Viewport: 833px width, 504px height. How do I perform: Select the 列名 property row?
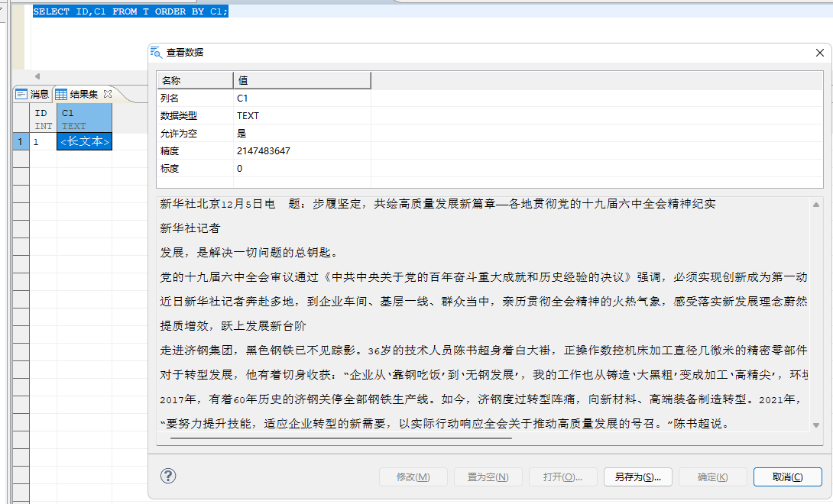tap(489, 98)
